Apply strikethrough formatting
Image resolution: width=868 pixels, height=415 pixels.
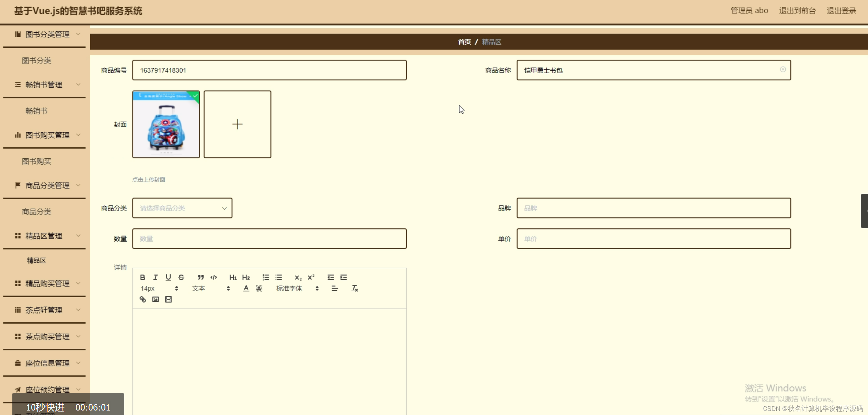[x=181, y=277]
